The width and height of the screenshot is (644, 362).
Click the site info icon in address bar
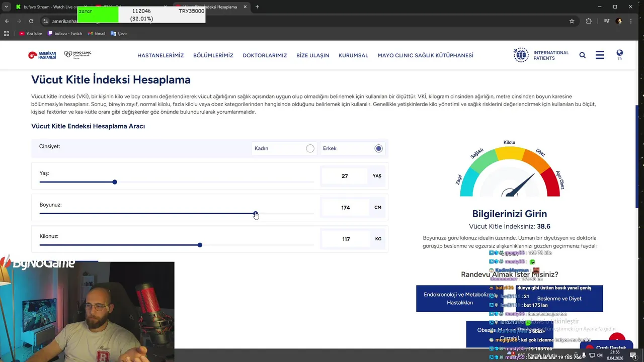click(x=45, y=21)
